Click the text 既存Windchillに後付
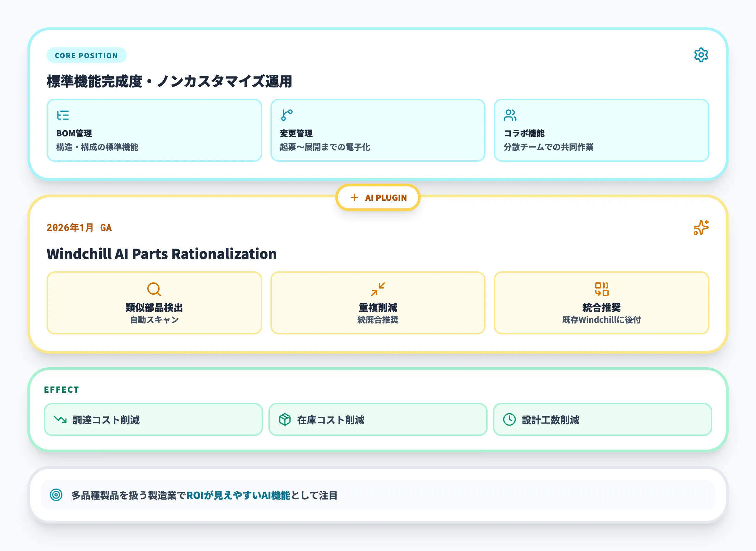Viewport: 756px width, 551px height. [x=602, y=320]
